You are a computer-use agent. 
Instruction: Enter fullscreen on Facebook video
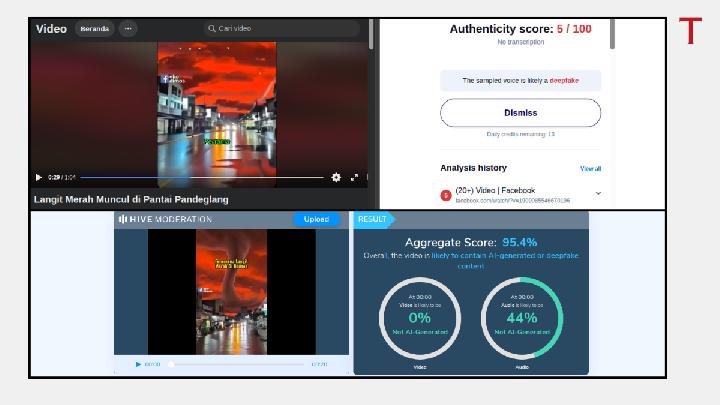coord(354,177)
